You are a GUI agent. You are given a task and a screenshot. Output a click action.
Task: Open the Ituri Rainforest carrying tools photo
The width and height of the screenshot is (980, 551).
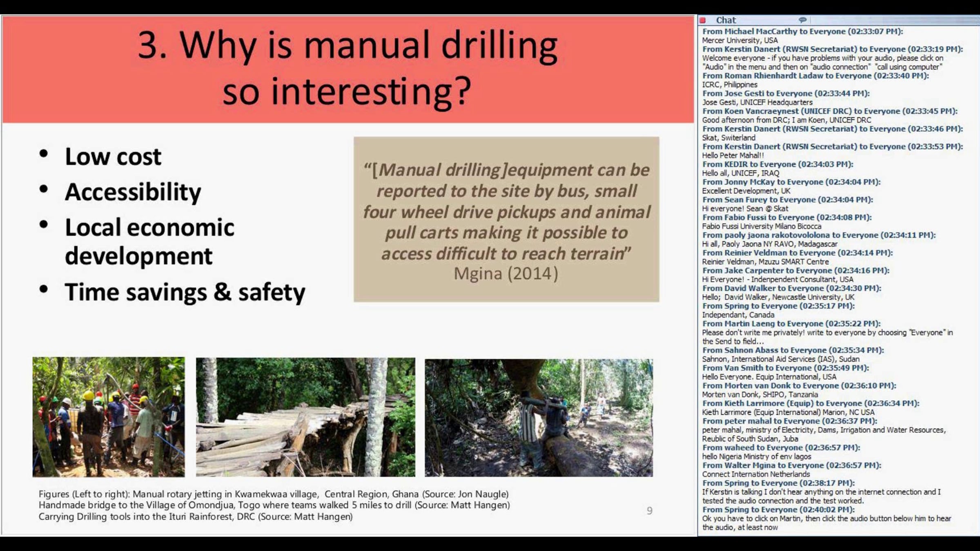coord(539,418)
